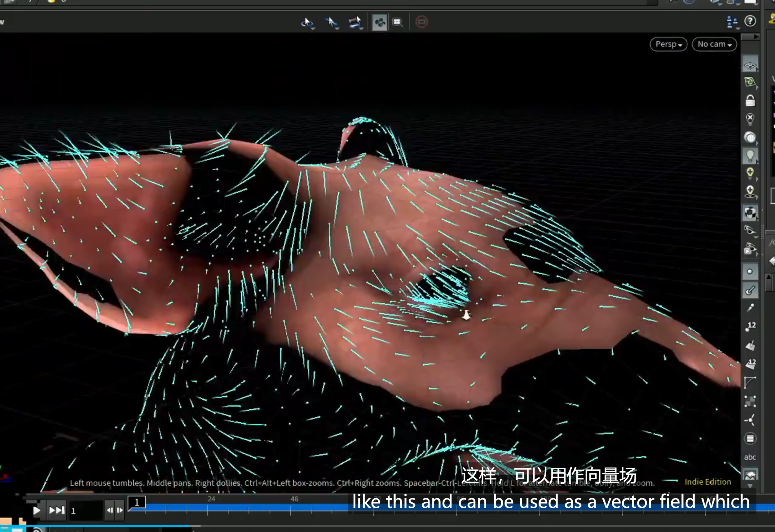Enable high quality lighting bulb icon
The image size is (775, 532).
[750, 174]
